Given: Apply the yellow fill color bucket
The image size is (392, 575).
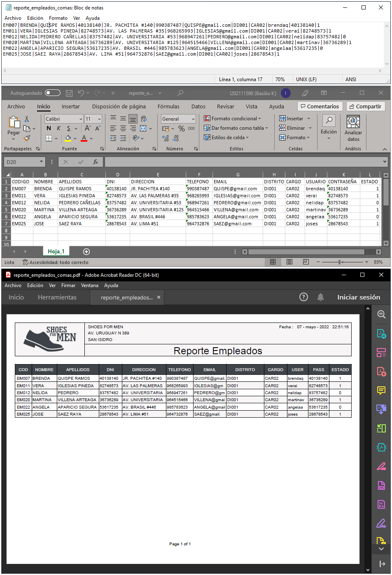Looking at the screenshot, I should pos(68,138).
